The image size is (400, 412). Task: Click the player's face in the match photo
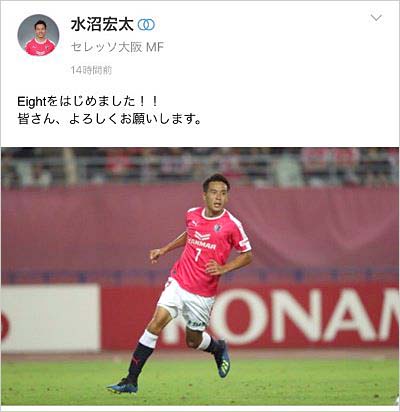(215, 195)
